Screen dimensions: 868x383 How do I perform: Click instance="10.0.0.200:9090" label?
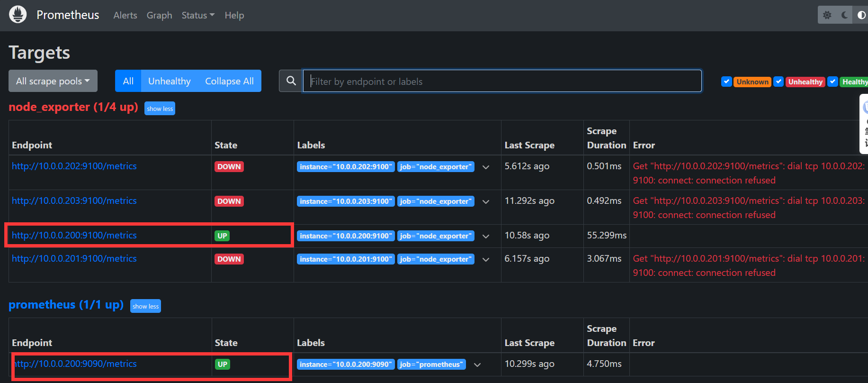[x=346, y=365]
